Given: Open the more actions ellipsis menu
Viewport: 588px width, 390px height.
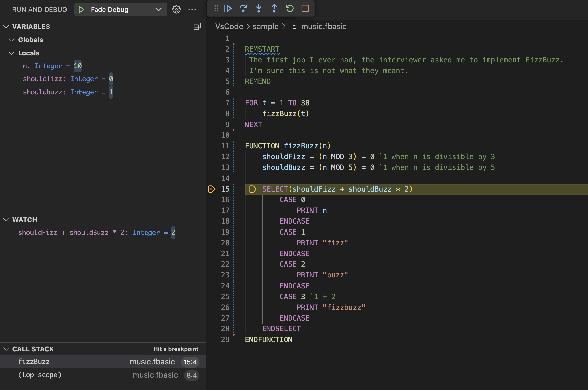Looking at the screenshot, I should [x=192, y=10].
